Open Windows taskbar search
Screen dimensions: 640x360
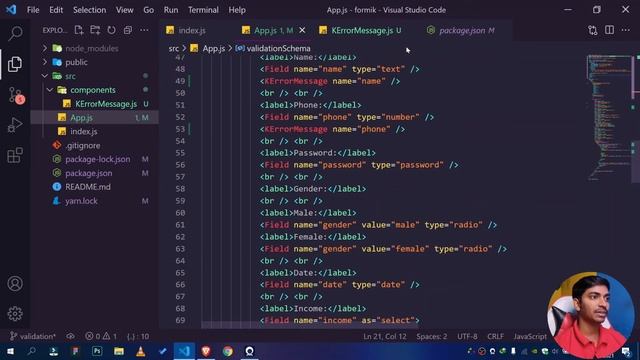click(x=31, y=351)
